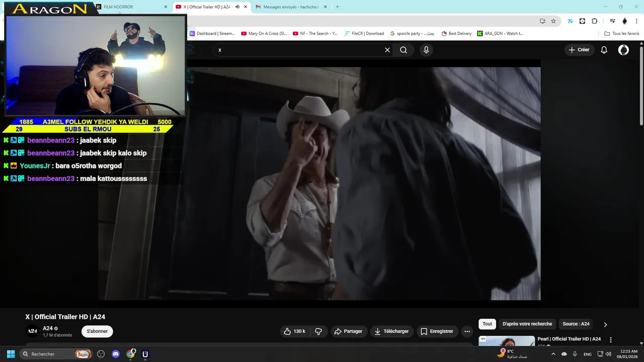Open the ENG language switcher
The image size is (644, 362).
[588, 354]
